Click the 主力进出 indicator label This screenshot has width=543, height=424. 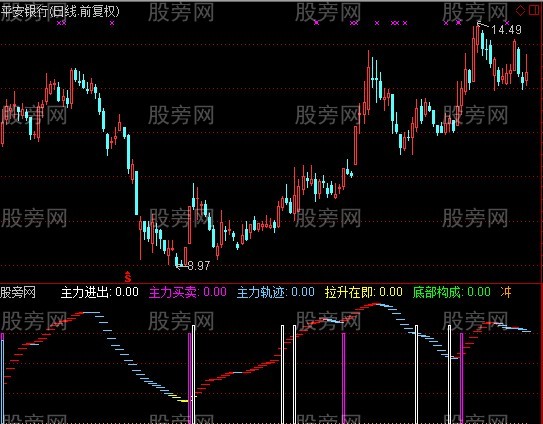(x=100, y=292)
